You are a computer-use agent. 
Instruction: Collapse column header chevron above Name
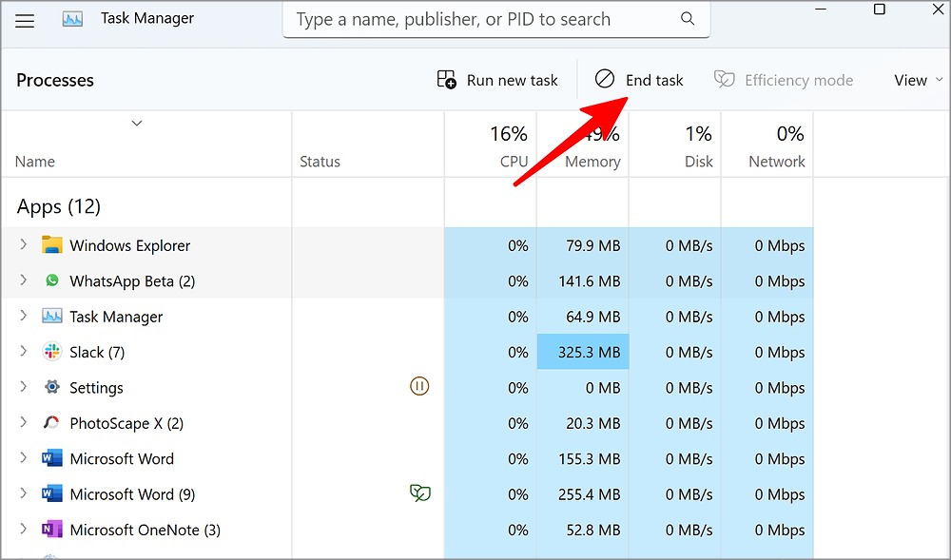click(137, 123)
